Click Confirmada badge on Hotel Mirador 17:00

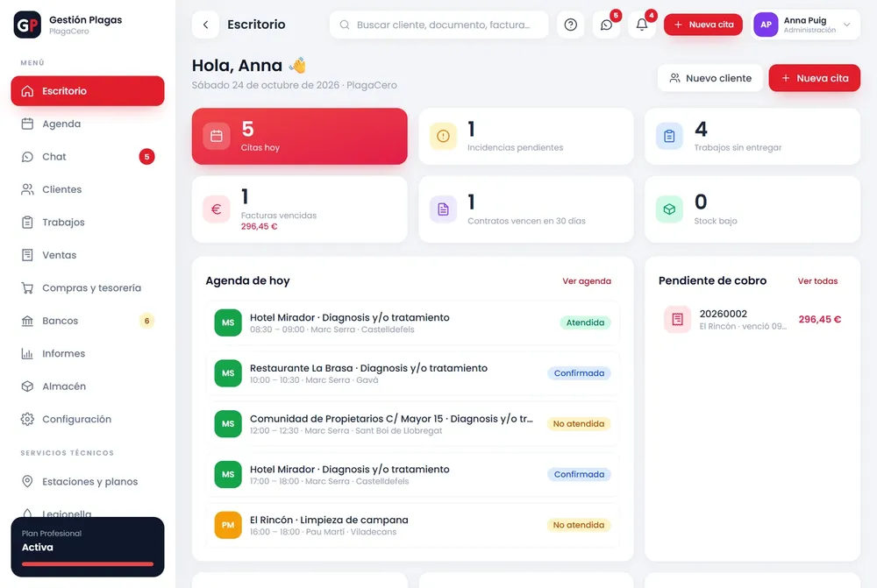(x=579, y=475)
